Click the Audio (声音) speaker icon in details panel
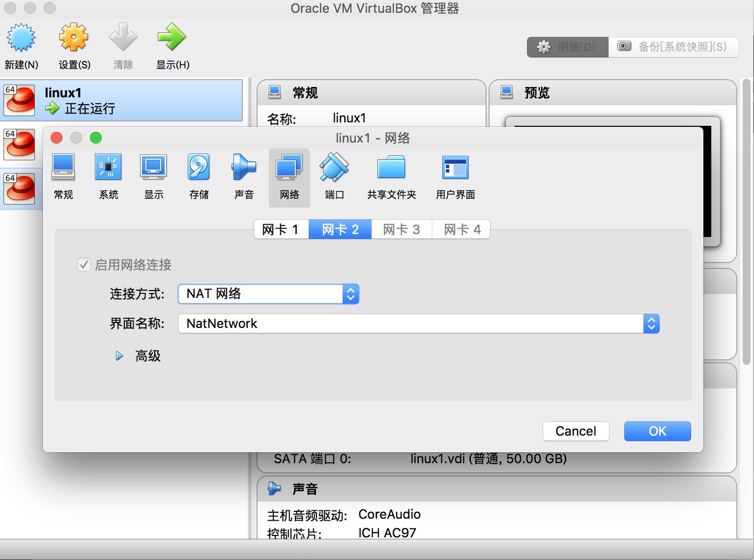The width and height of the screenshot is (754, 560). pyautogui.click(x=275, y=489)
